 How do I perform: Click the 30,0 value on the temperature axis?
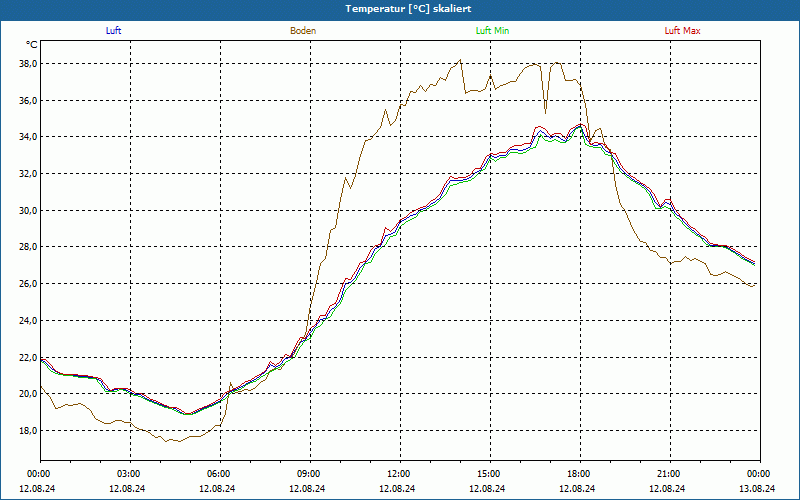pos(28,210)
